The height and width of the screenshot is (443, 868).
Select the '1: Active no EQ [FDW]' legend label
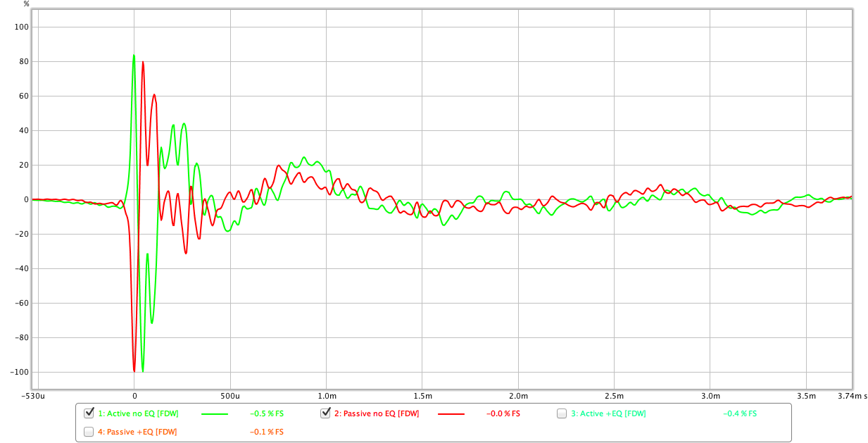click(x=138, y=414)
